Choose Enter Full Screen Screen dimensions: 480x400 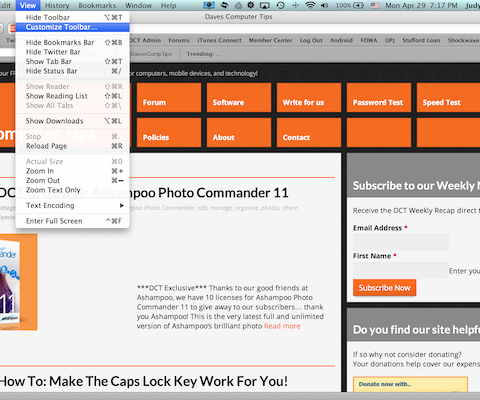pyautogui.click(x=72, y=221)
